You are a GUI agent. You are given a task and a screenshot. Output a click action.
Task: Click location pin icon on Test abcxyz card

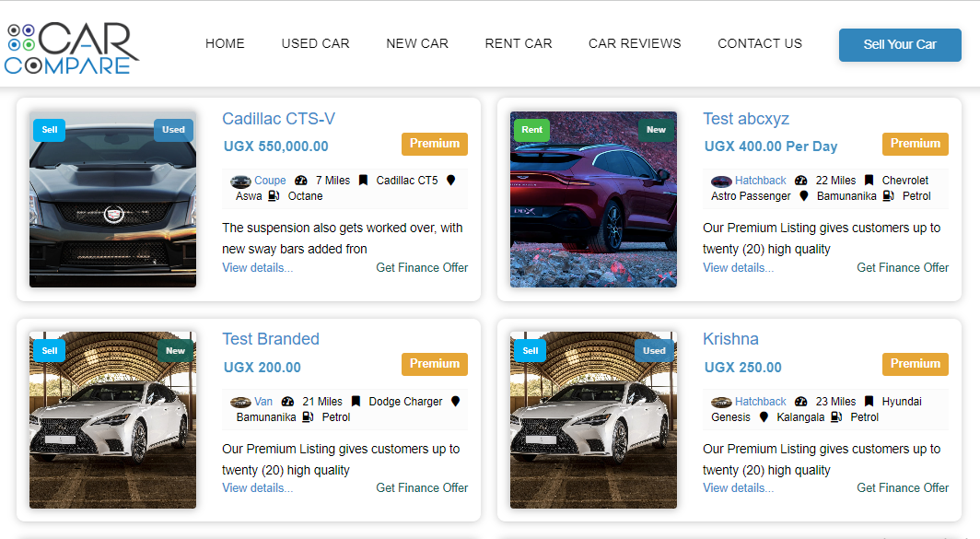click(804, 195)
